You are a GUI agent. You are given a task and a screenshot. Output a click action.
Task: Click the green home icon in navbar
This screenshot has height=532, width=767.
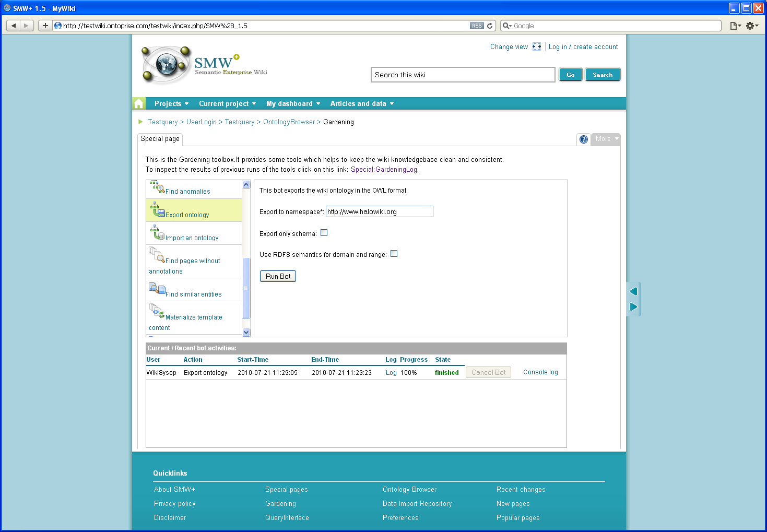click(139, 103)
